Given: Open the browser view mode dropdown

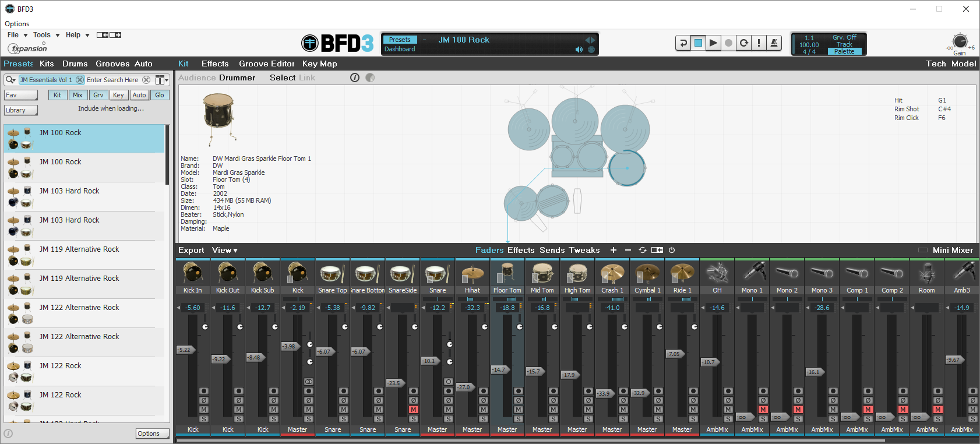Looking at the screenshot, I should click(x=162, y=80).
